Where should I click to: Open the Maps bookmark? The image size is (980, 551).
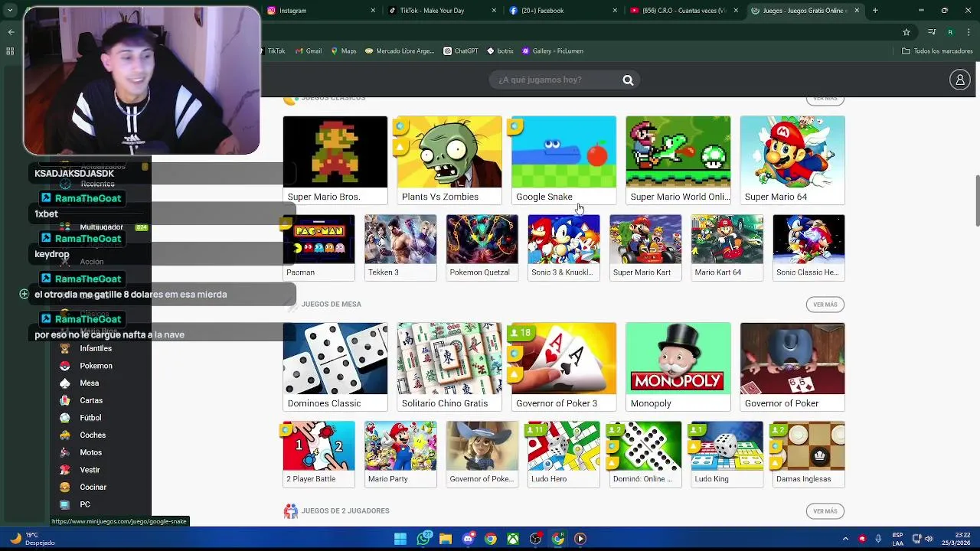pyautogui.click(x=343, y=51)
